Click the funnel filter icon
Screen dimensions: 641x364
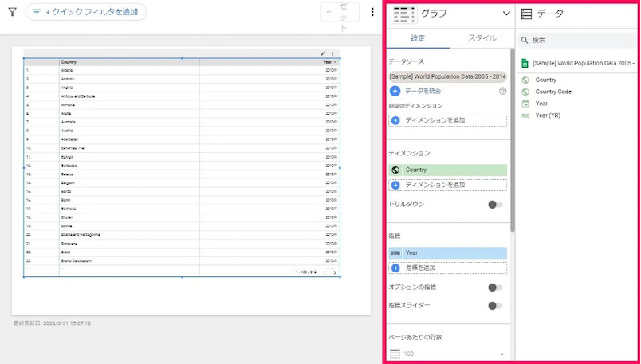click(x=12, y=12)
